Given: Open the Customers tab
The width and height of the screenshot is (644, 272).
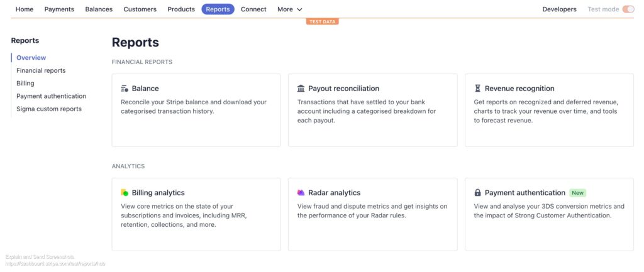Looking at the screenshot, I should click(140, 9).
